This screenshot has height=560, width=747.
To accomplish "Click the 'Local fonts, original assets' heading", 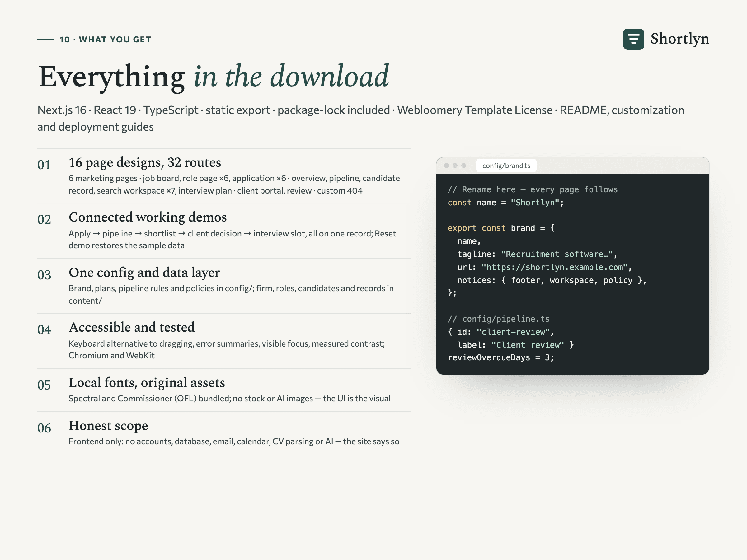I will click(147, 382).
